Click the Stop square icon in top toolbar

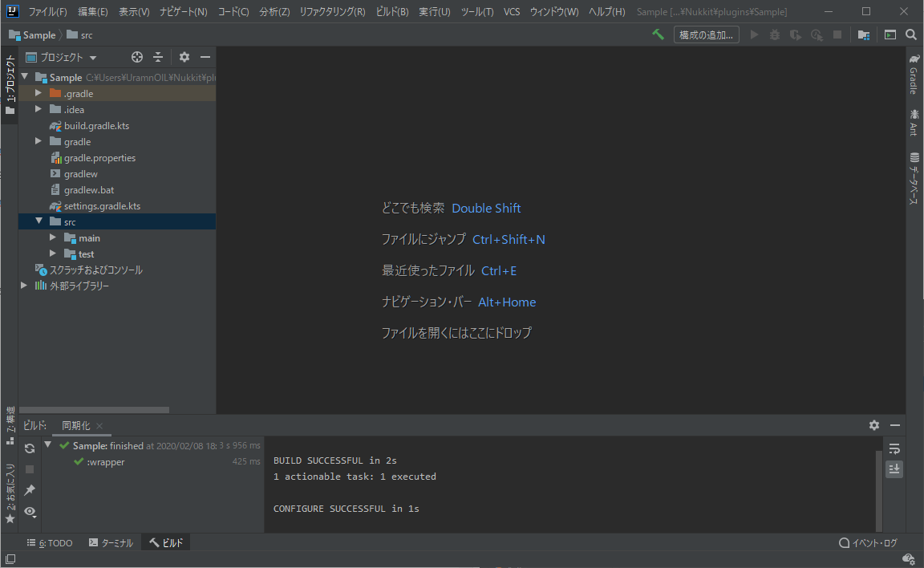[x=837, y=34]
